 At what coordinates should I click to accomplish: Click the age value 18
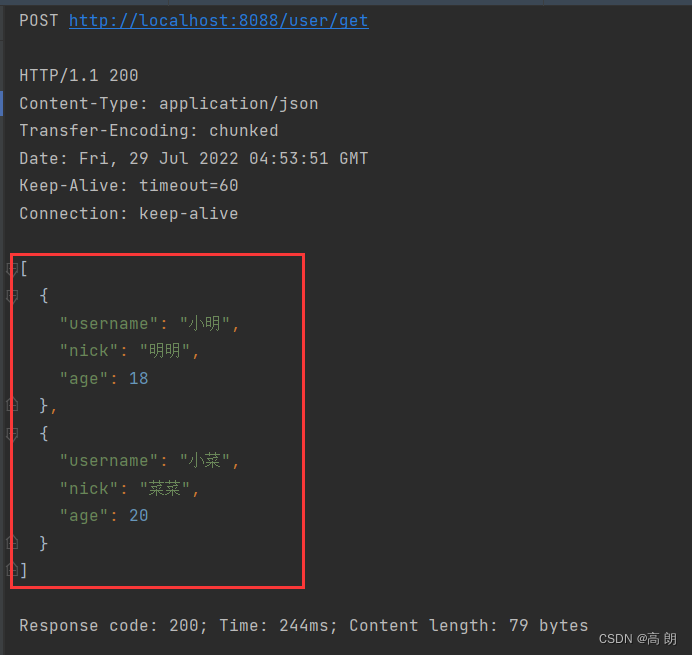tap(139, 379)
